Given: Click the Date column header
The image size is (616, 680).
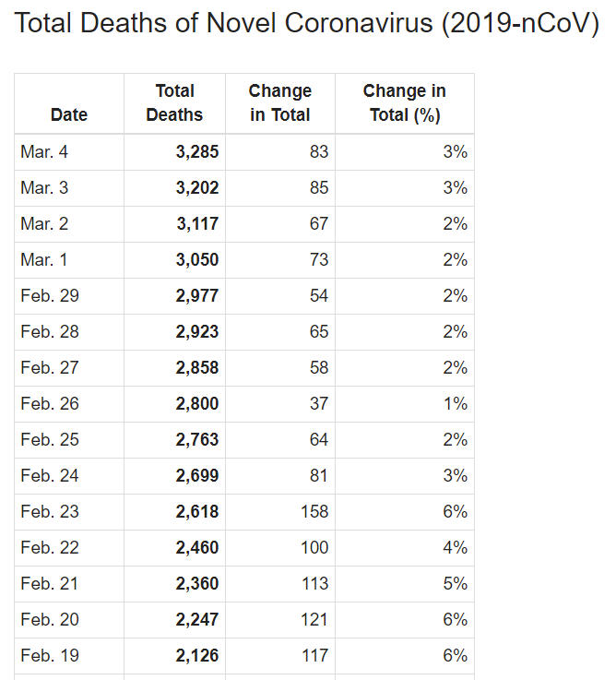Looking at the screenshot, I should pyautogui.click(x=69, y=115).
